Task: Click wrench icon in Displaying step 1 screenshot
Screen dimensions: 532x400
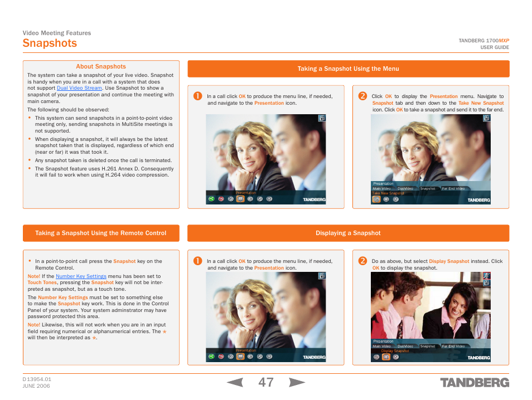Action: [x=259, y=357]
